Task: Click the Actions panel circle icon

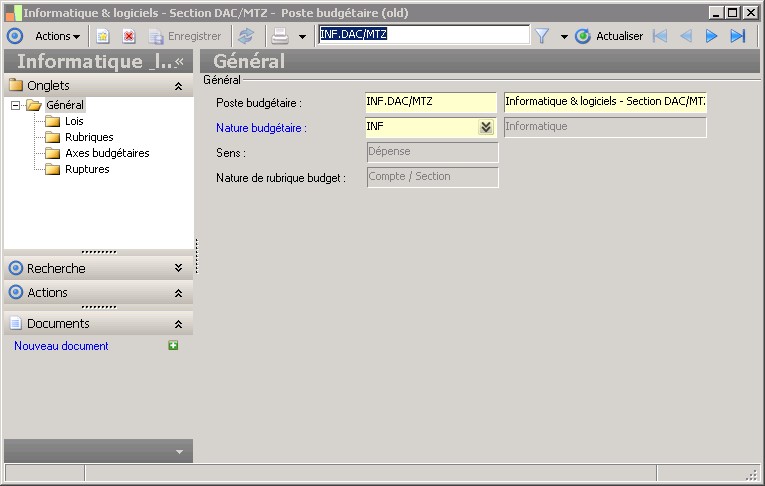Action: (16, 292)
